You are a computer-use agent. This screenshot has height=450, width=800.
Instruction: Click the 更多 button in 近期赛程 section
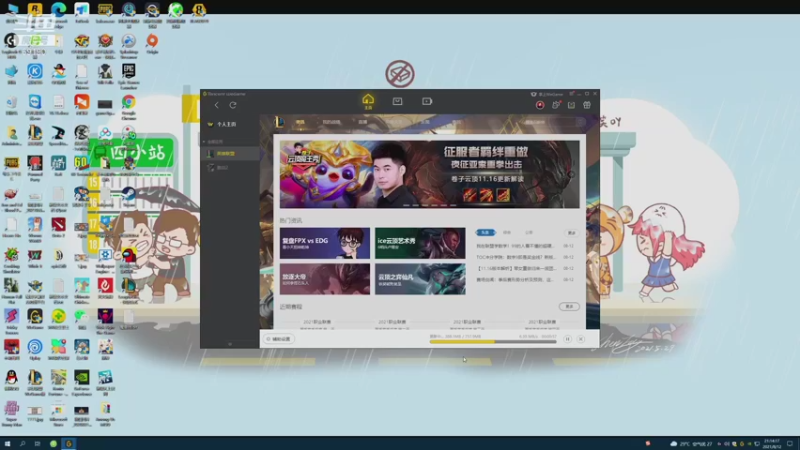[x=569, y=306]
